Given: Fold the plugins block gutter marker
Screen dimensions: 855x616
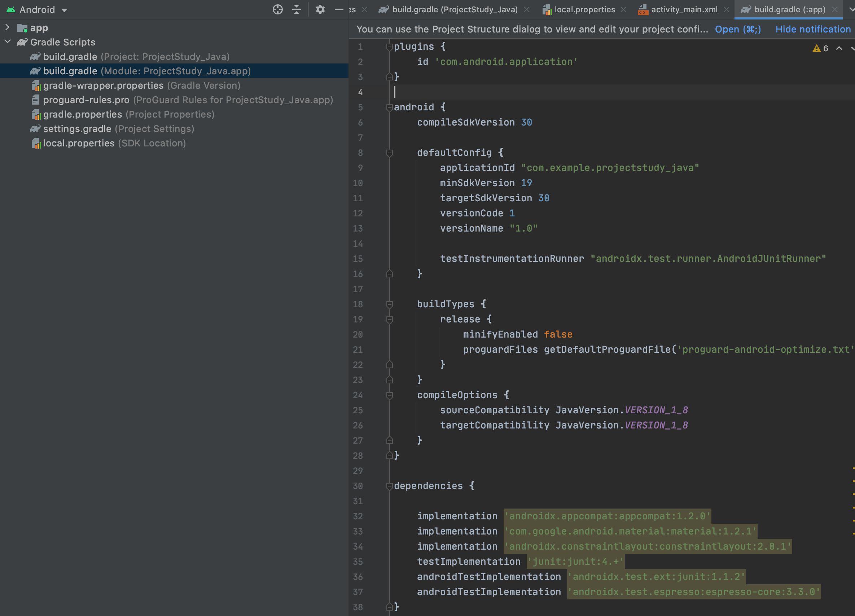Looking at the screenshot, I should pos(389,47).
